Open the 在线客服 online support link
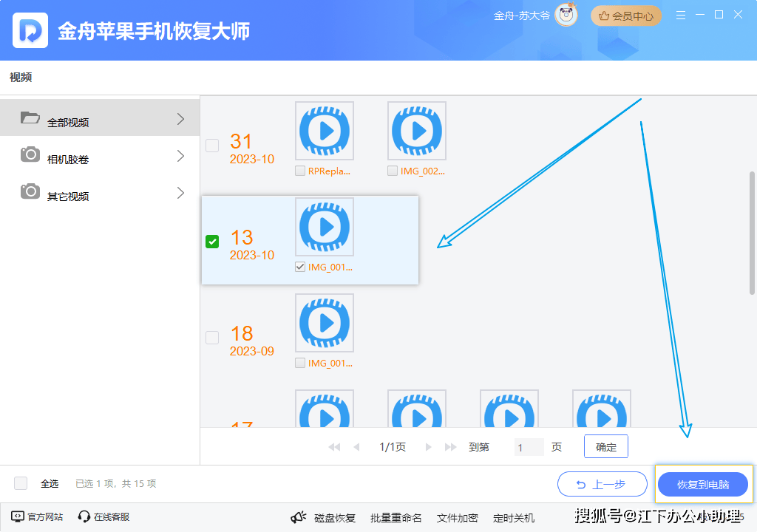 [103, 517]
